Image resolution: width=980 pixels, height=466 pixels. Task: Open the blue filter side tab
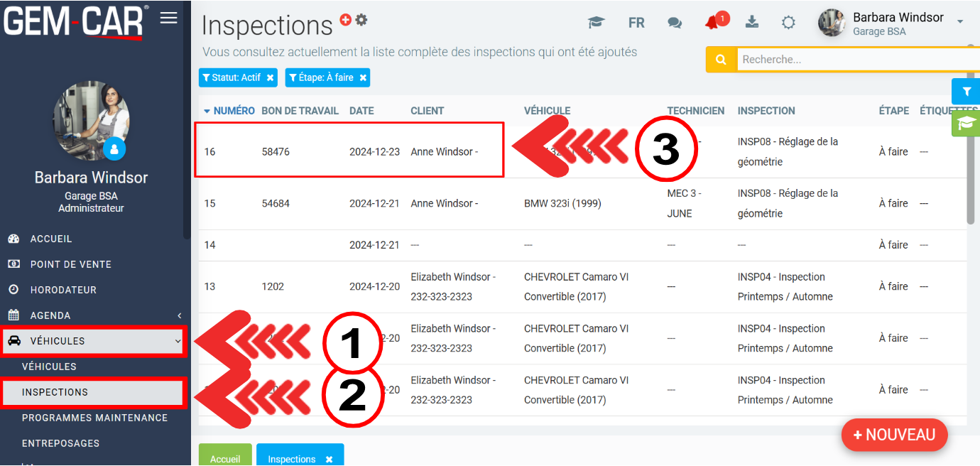click(x=966, y=92)
